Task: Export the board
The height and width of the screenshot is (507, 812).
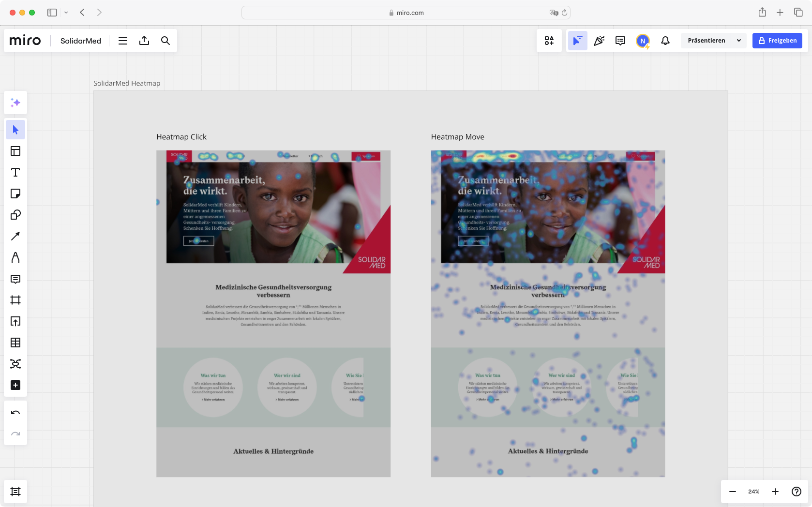Action: click(x=144, y=41)
